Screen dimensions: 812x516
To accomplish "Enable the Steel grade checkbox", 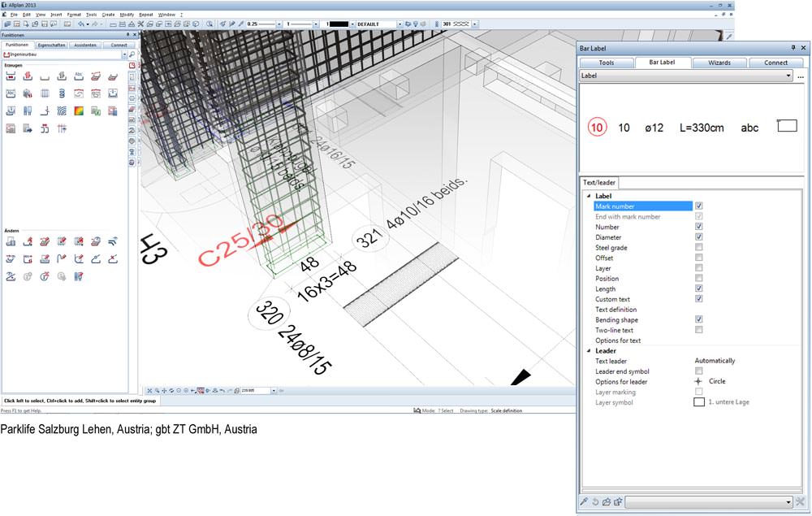I will 698,247.
